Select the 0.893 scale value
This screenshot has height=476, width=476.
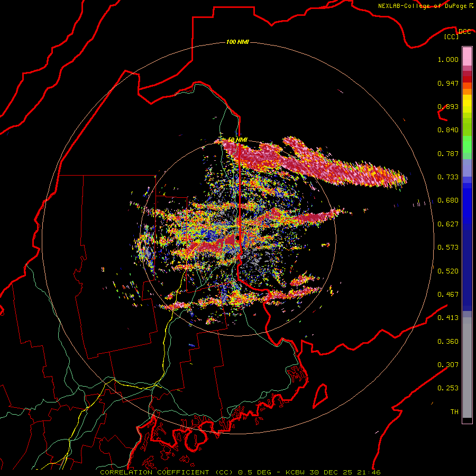coord(448,106)
